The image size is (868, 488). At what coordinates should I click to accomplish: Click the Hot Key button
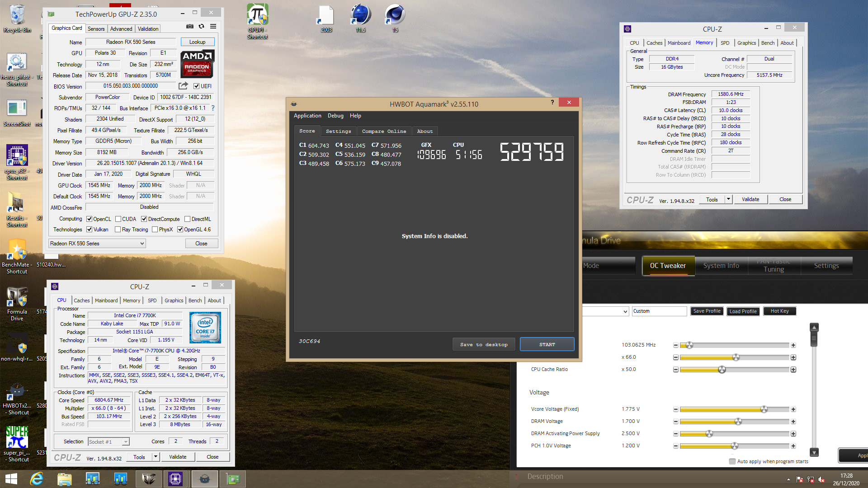[x=779, y=311]
